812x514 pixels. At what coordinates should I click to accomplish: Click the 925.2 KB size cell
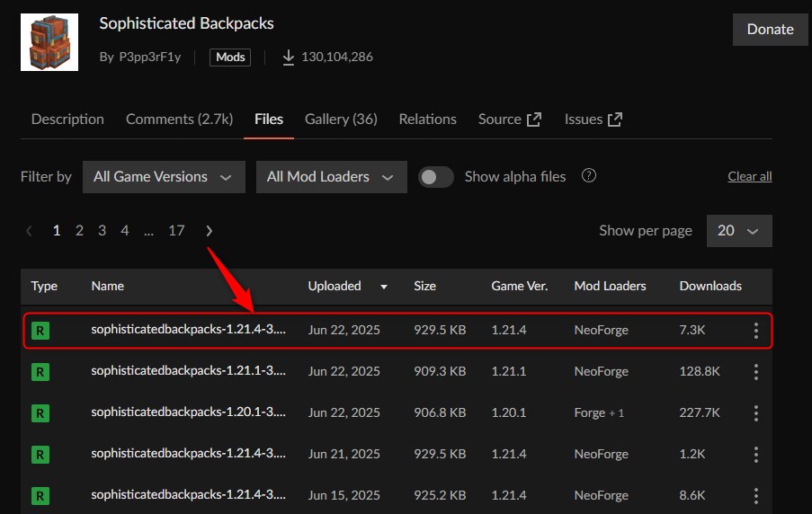(440, 496)
